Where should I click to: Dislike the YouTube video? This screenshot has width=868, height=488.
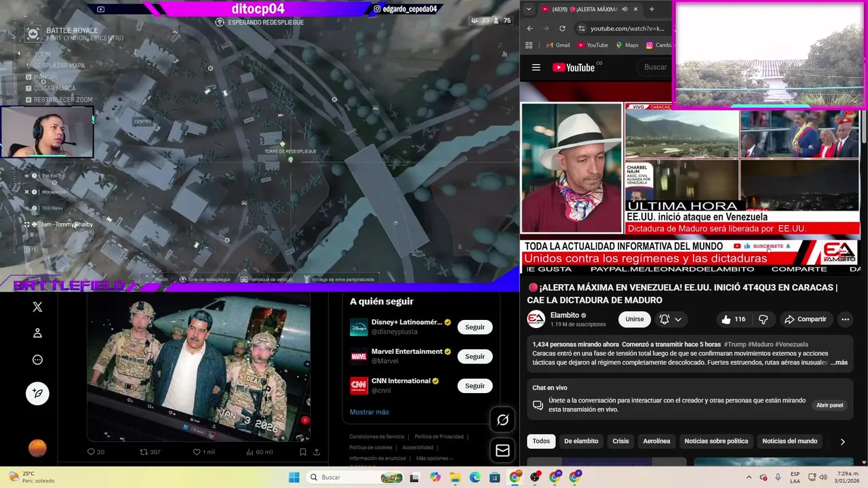coord(763,319)
